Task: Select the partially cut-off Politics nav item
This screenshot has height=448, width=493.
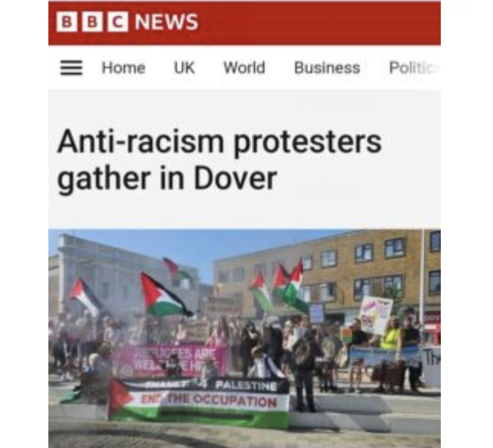Action: 414,68
